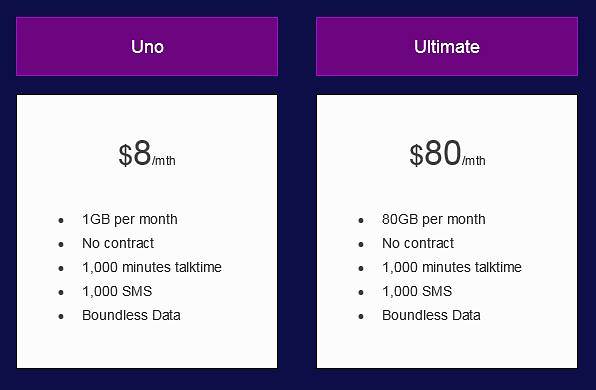This screenshot has height=390, width=596.
Task: Click '1,000 SMS' in the Ultimate plan
Action: coord(417,291)
